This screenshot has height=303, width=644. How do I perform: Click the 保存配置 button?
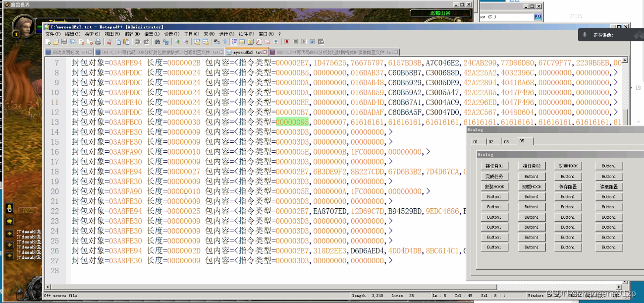click(x=568, y=187)
